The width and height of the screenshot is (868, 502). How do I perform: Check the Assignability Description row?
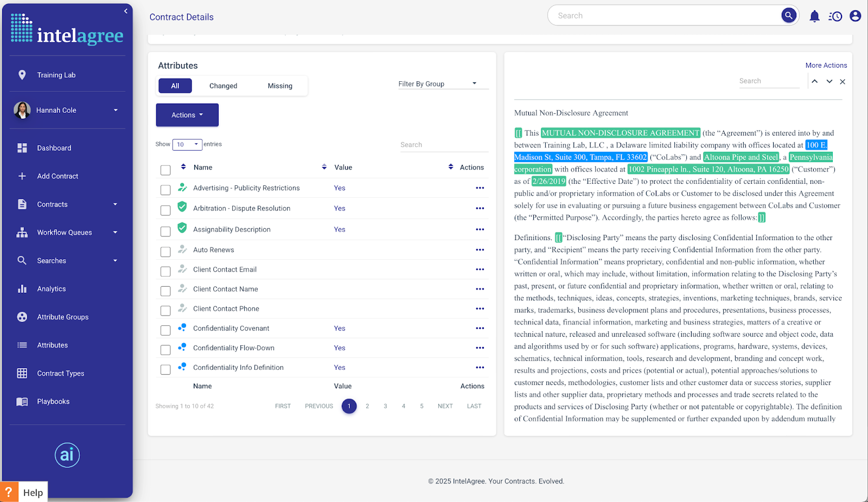[165, 231]
